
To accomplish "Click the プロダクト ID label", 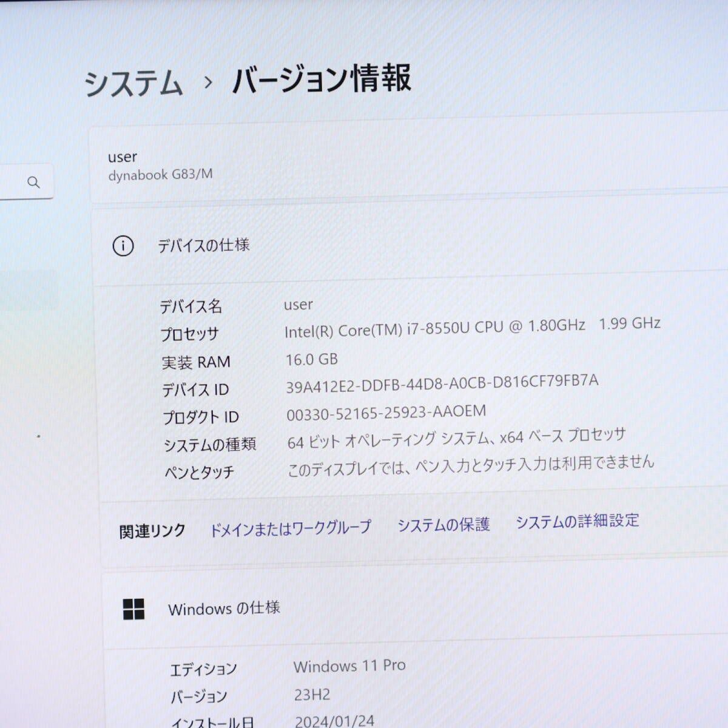I will [x=201, y=417].
